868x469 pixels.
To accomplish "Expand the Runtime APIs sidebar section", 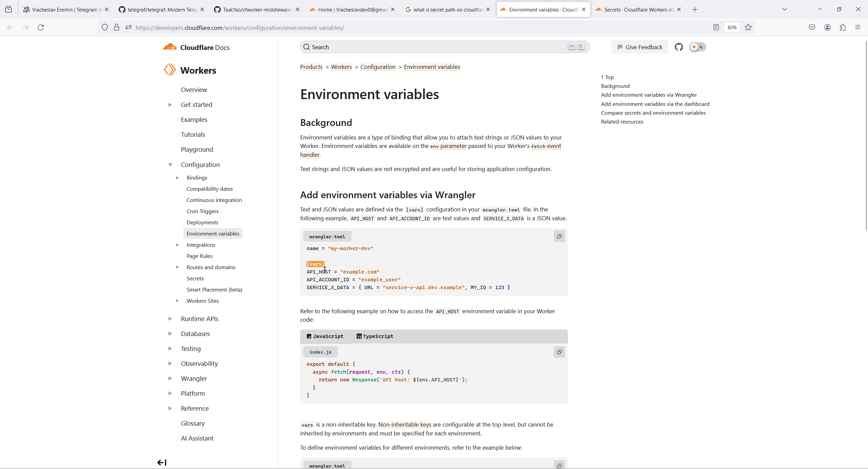I will [x=170, y=319].
